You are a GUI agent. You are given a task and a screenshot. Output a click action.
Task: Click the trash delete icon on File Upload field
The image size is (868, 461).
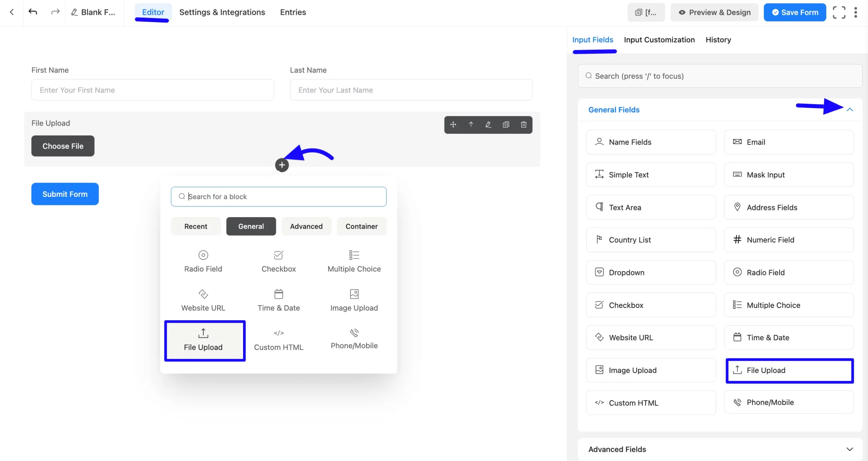click(524, 125)
